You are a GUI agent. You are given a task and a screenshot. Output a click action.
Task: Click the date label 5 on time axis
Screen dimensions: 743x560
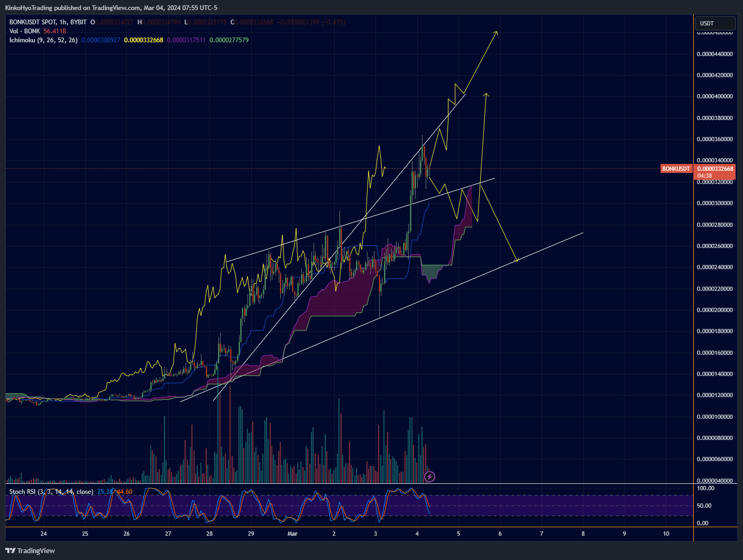(x=458, y=534)
